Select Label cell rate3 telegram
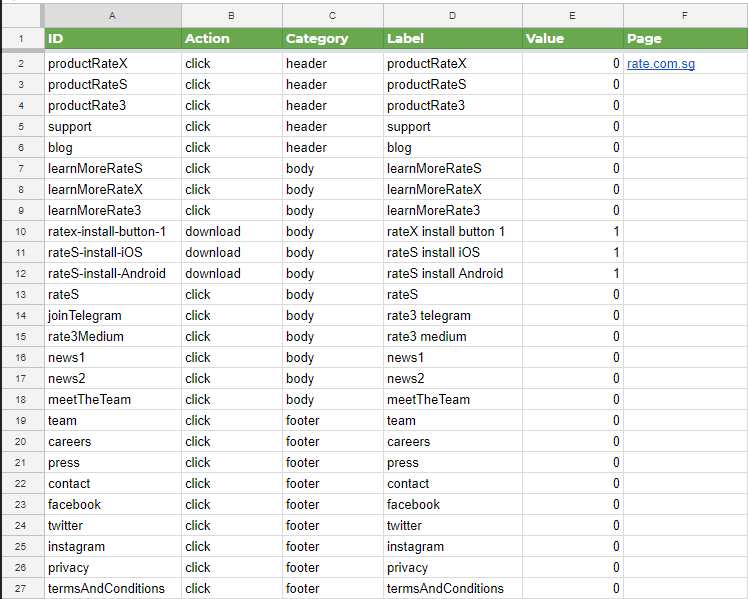 [453, 315]
